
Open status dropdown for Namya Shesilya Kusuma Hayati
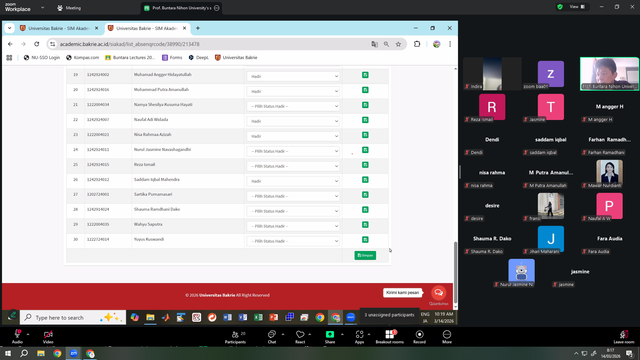pyautogui.click(x=293, y=106)
